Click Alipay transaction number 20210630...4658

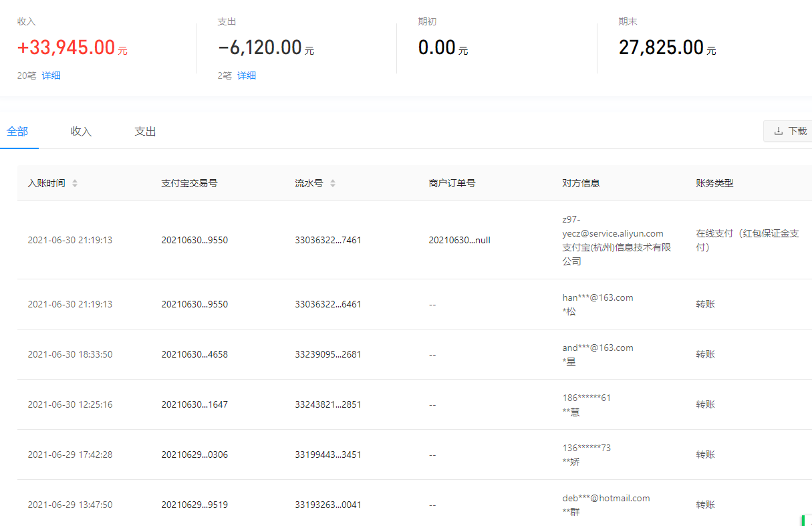[194, 354]
